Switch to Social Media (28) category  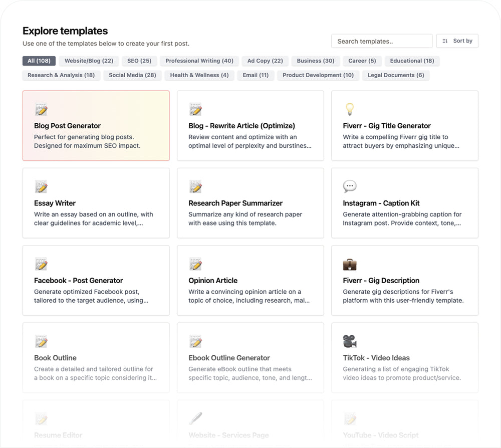click(x=132, y=75)
